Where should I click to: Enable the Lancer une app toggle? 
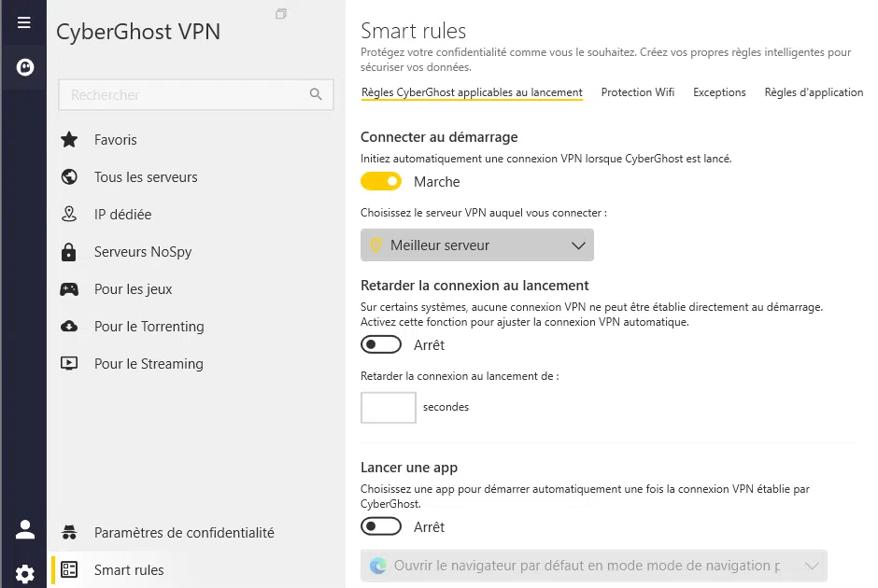(381, 527)
